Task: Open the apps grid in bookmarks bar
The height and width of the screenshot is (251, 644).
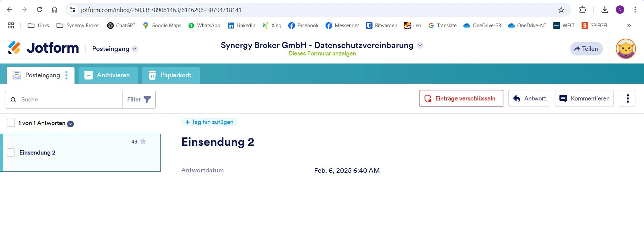Action: (11, 26)
